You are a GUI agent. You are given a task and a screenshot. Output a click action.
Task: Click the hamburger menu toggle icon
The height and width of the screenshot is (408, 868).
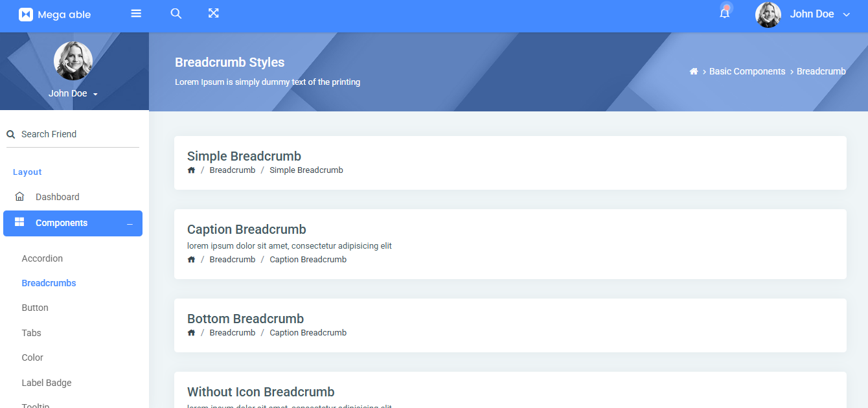click(136, 14)
